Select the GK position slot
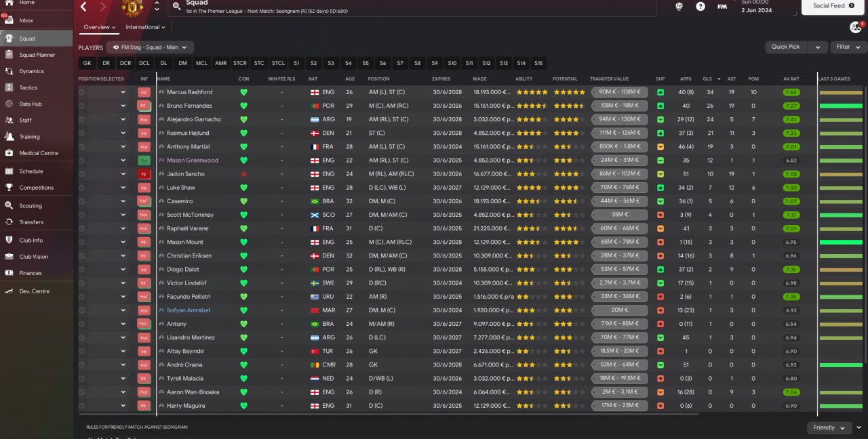Viewport: 868px width, 439px height. pos(87,63)
